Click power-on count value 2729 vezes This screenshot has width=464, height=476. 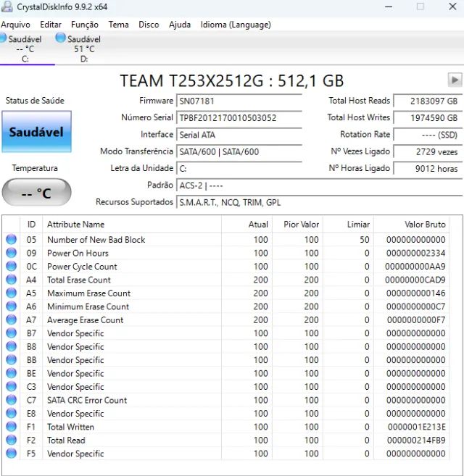pos(428,151)
